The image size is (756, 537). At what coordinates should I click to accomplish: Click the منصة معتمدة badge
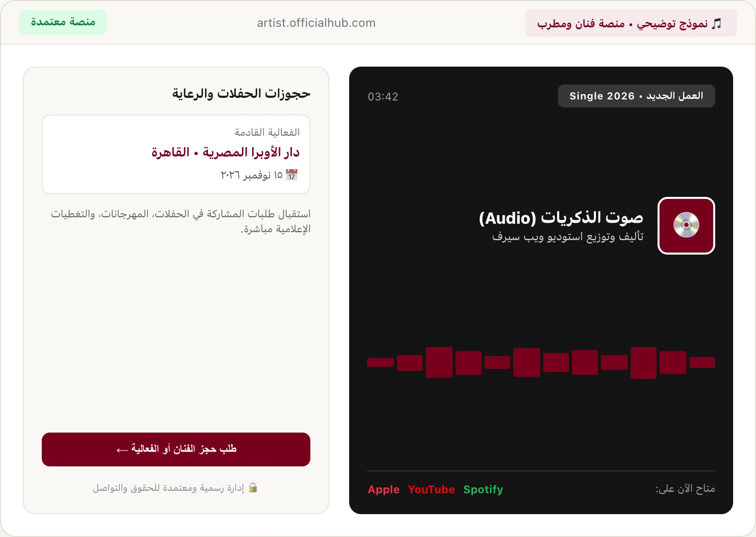pos(63,22)
